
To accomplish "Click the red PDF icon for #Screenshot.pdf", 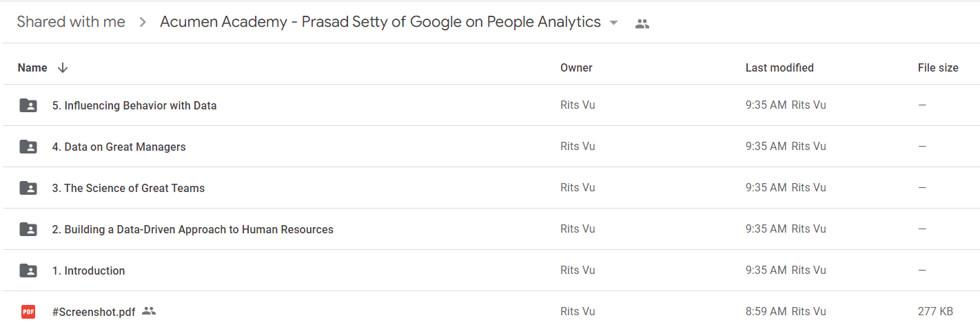I will 28,312.
